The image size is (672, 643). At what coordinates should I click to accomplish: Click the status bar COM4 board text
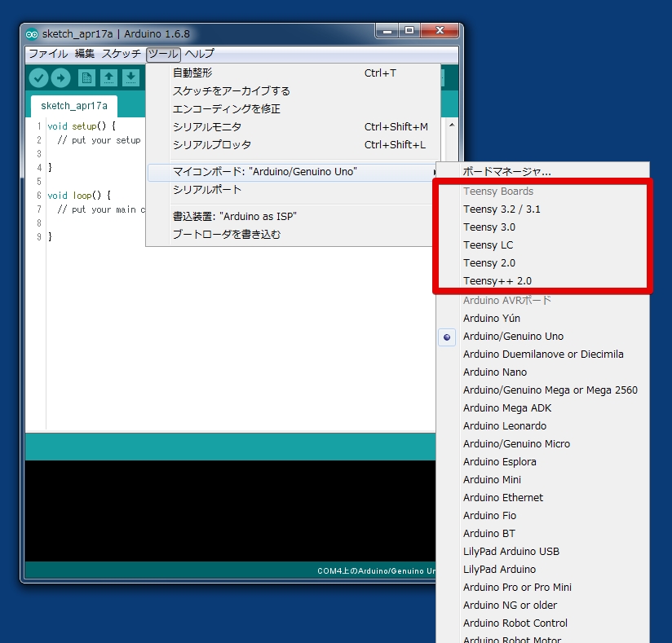pyautogui.click(x=376, y=571)
